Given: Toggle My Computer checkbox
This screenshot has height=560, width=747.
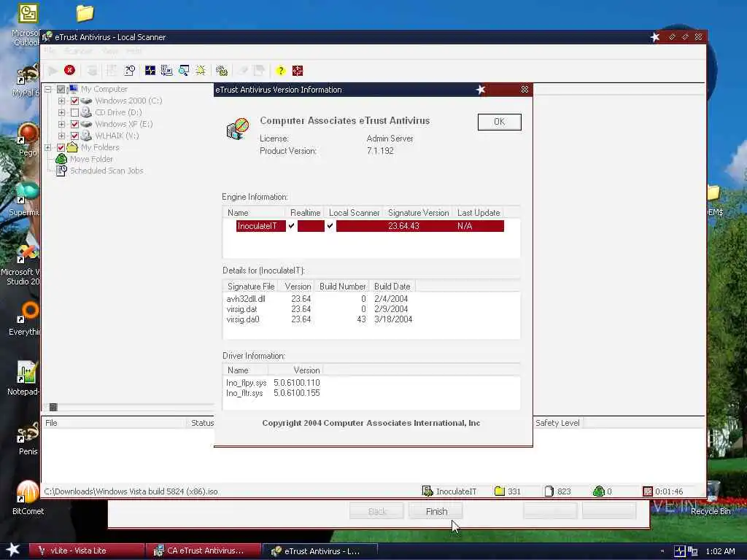Looking at the screenshot, I should pyautogui.click(x=61, y=89).
